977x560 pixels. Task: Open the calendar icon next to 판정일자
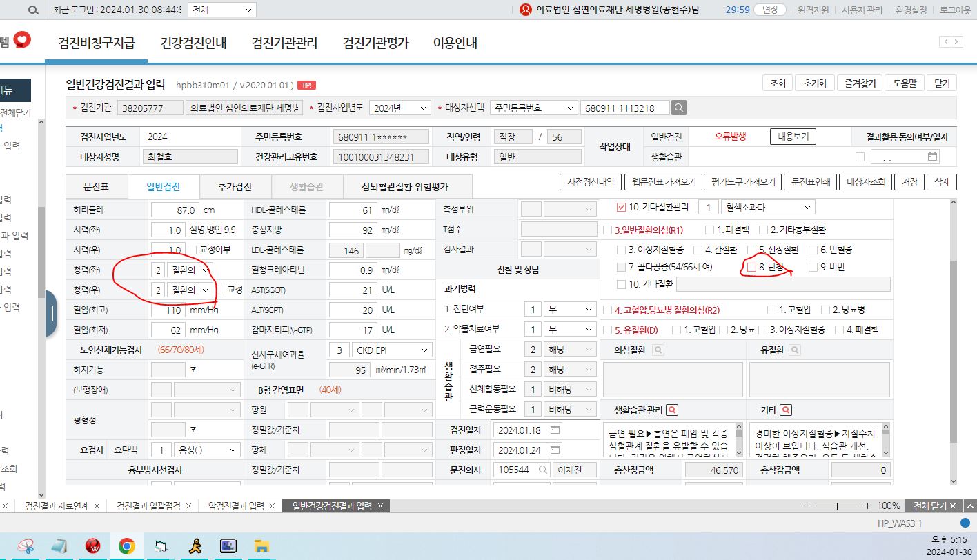555,450
